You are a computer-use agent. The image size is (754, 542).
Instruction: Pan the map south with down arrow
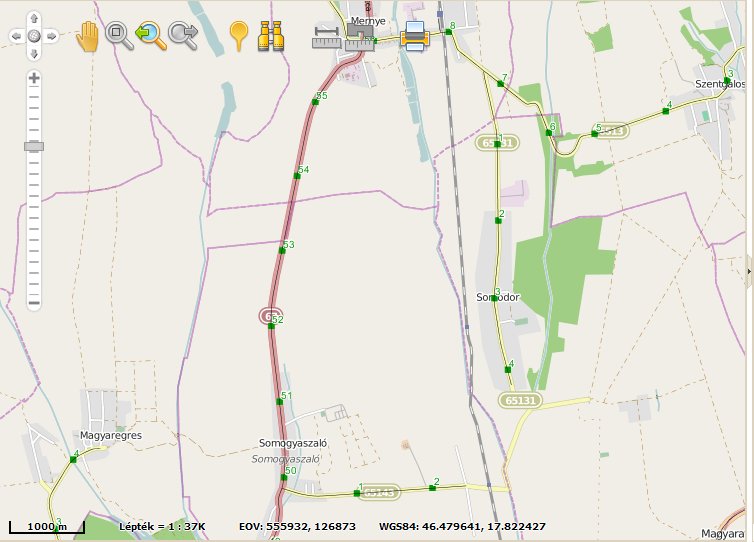pyautogui.click(x=34, y=53)
